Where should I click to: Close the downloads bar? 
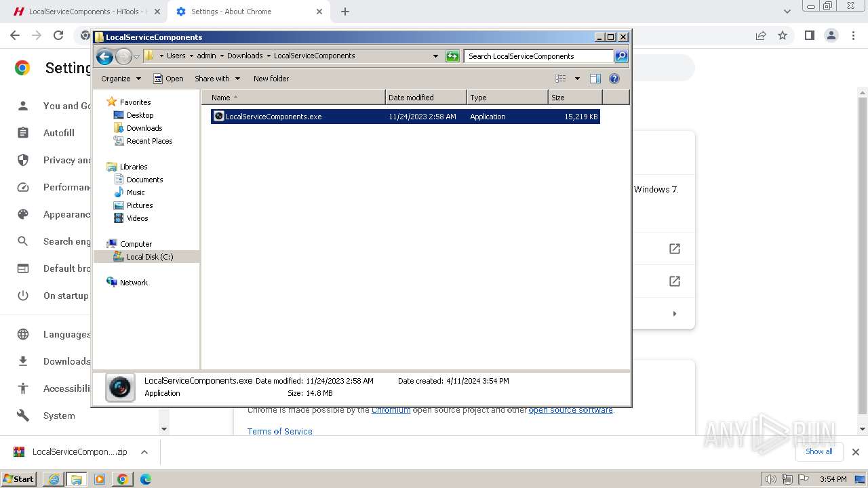pyautogui.click(x=855, y=452)
